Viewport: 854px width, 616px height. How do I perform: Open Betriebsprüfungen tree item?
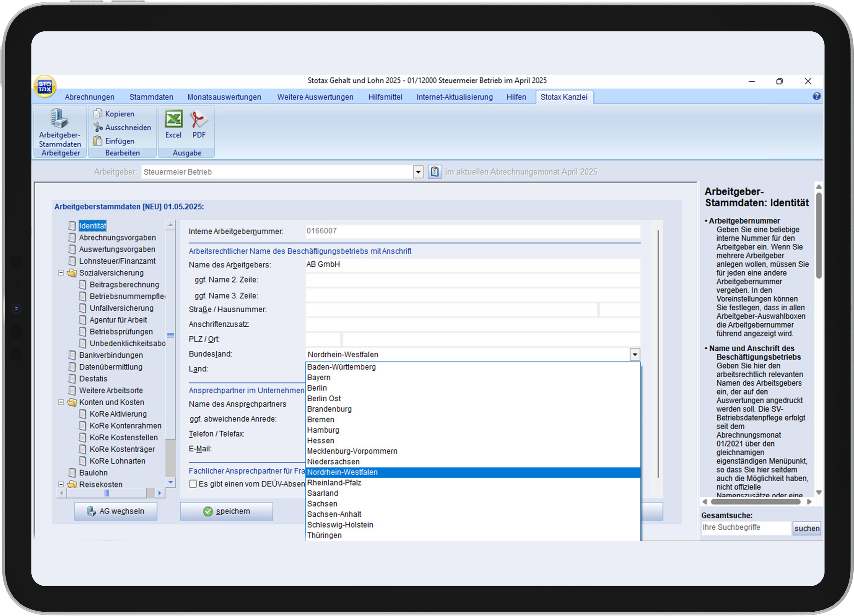pyautogui.click(x=121, y=332)
